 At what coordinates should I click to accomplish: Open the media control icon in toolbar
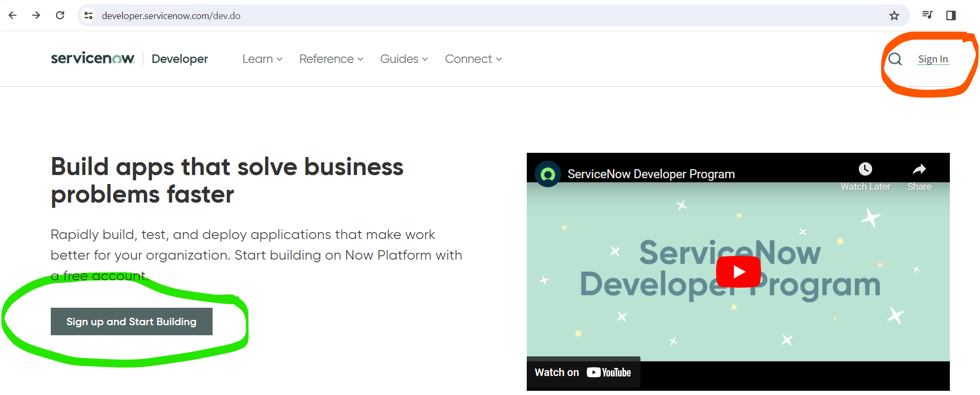[927, 15]
